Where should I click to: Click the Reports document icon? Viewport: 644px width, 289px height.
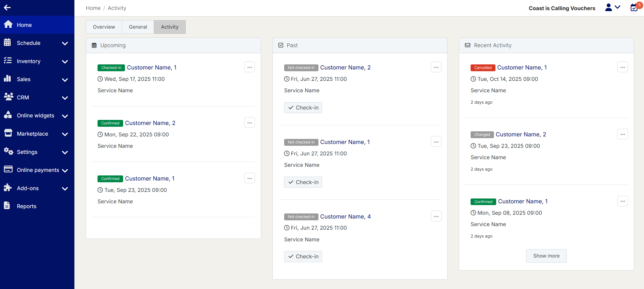pyautogui.click(x=7, y=206)
